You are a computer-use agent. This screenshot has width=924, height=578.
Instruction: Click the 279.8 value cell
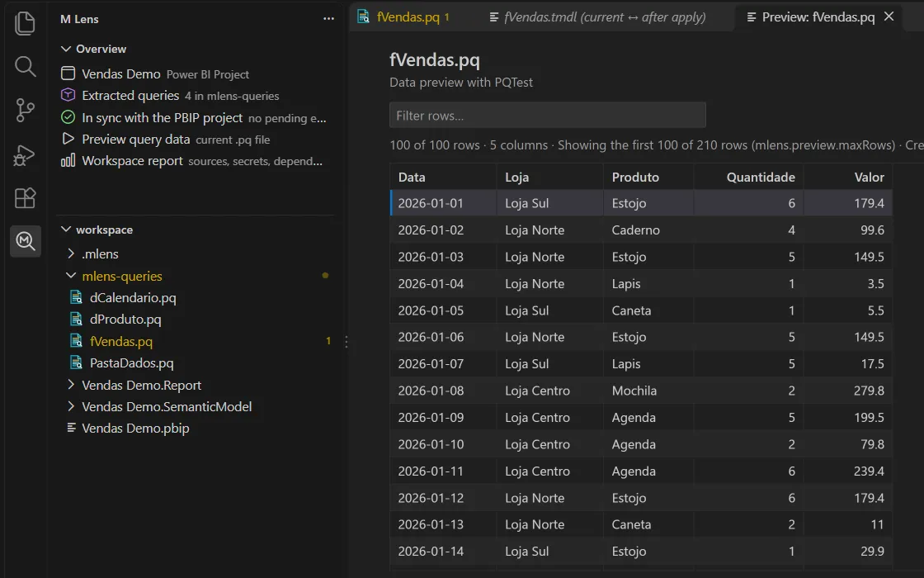click(x=848, y=391)
